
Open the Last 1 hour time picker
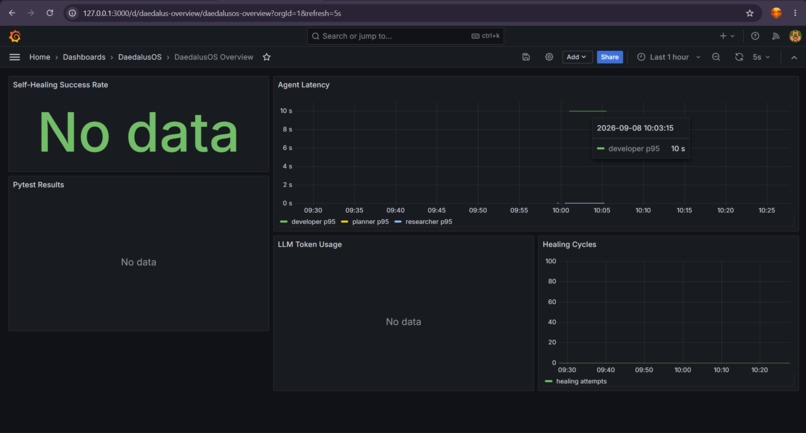tap(669, 57)
